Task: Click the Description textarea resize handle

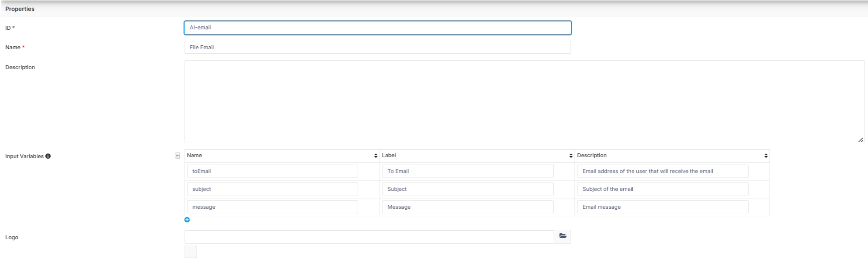Action: coord(861,140)
